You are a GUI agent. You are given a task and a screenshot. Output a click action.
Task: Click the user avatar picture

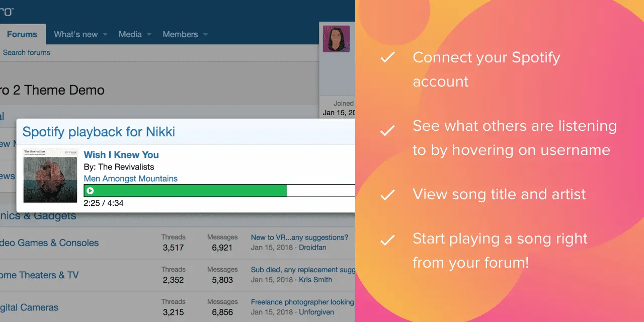click(x=336, y=39)
